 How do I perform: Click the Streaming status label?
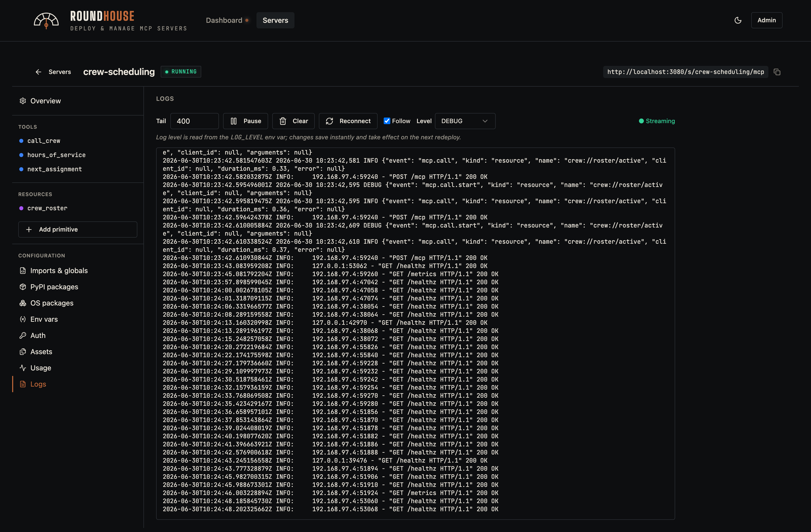pyautogui.click(x=660, y=121)
